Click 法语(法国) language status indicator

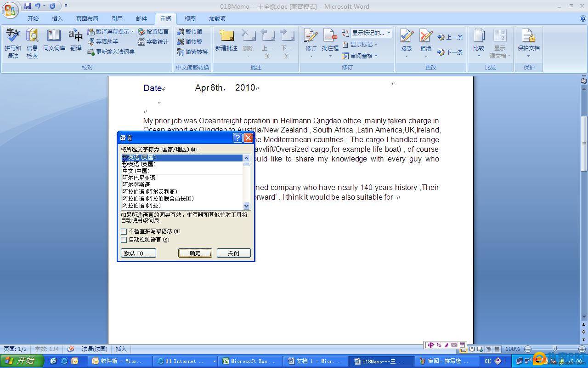[x=94, y=349]
